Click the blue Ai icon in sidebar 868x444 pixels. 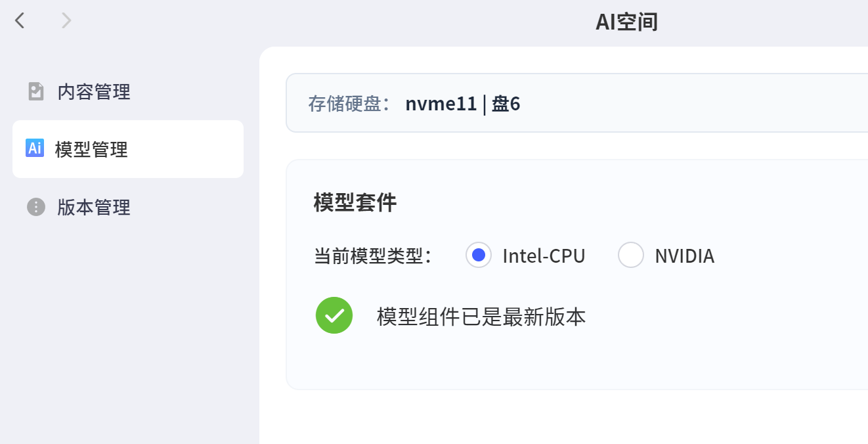pos(34,148)
